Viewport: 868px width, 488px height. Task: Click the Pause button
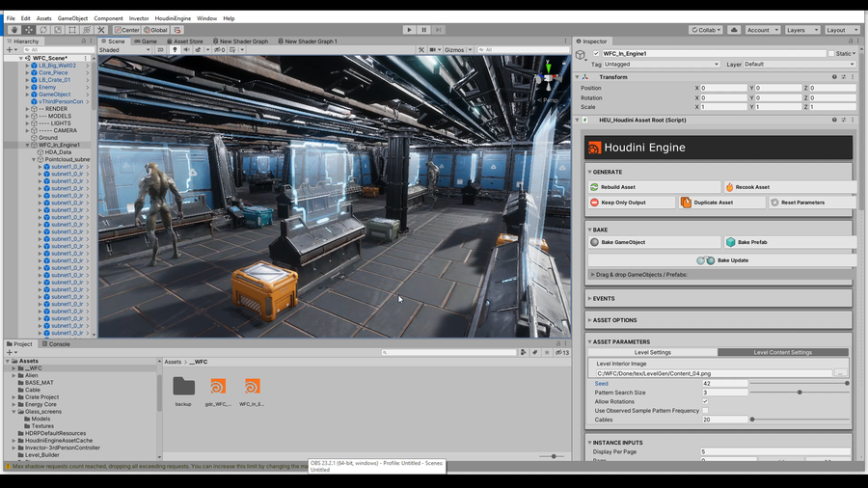(423, 30)
